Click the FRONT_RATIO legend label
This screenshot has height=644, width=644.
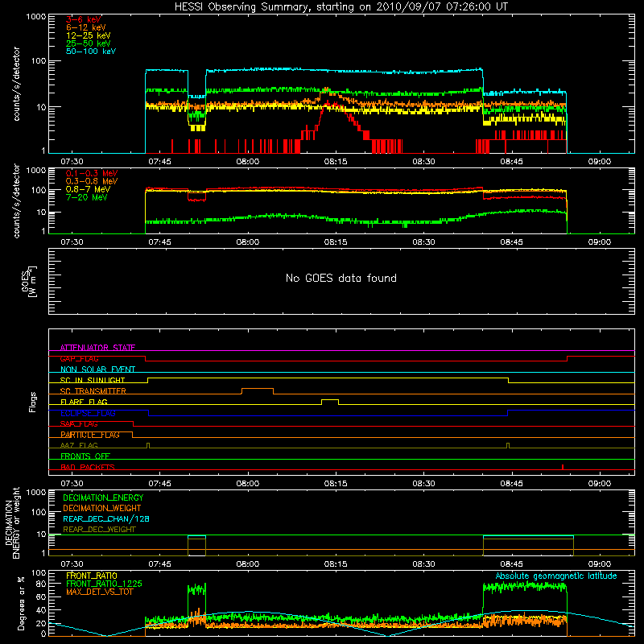tap(92, 576)
